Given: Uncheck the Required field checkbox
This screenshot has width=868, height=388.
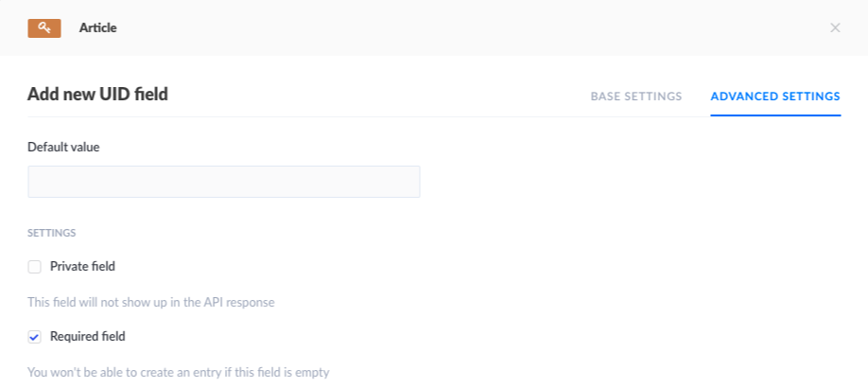Looking at the screenshot, I should 35,337.
